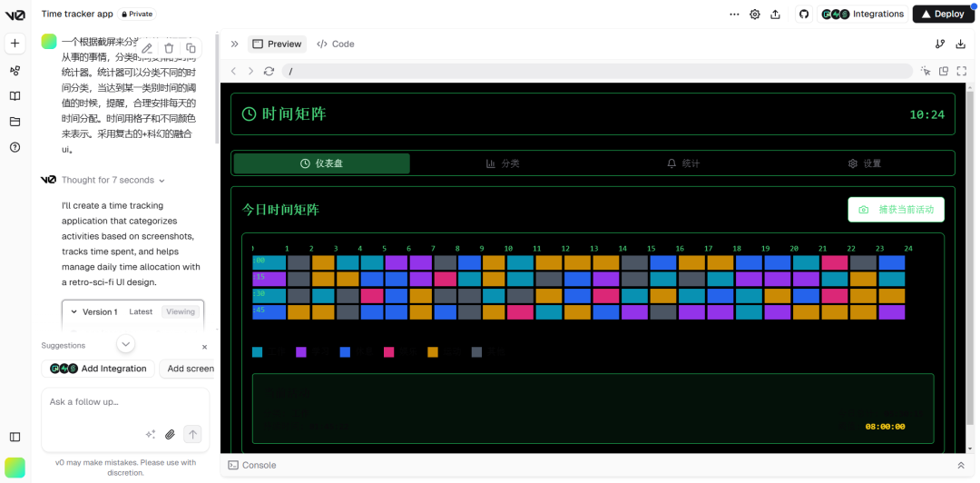The image size is (980, 483).
Task: Select the 分类 tab
Action: tap(503, 163)
